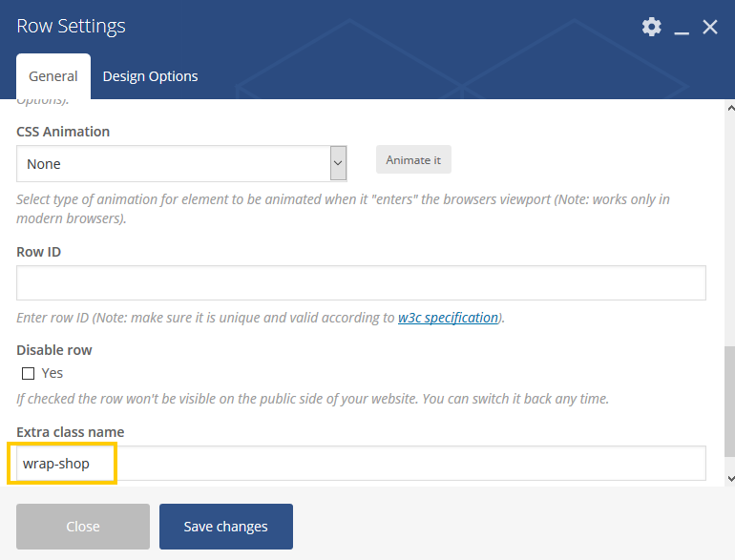
Task: Select the CSS Animation None combo box
Action: (181, 163)
